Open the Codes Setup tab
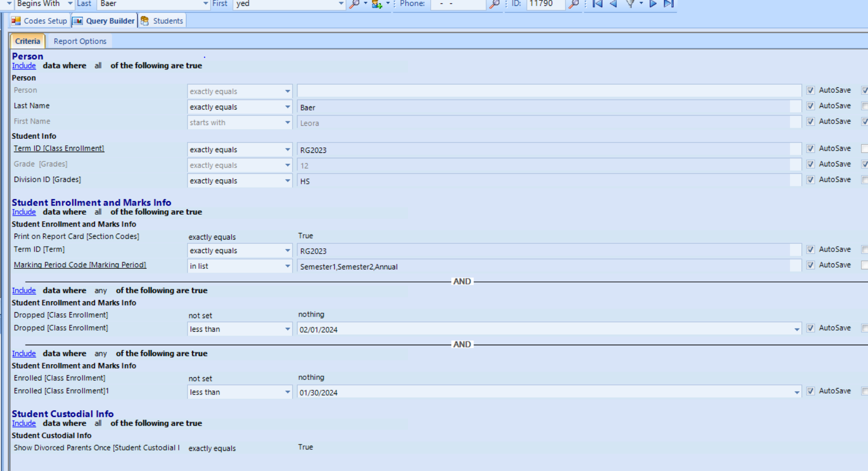This screenshot has height=471, width=868. point(40,21)
